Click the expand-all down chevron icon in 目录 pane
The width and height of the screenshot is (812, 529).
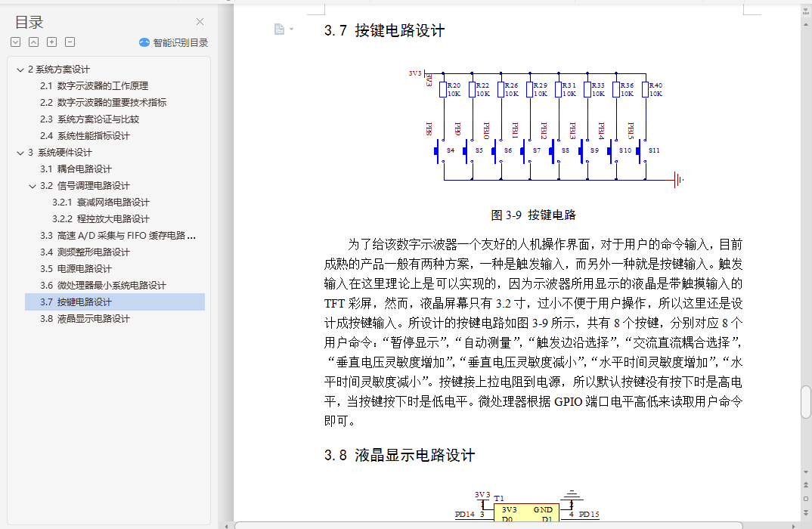(x=16, y=42)
